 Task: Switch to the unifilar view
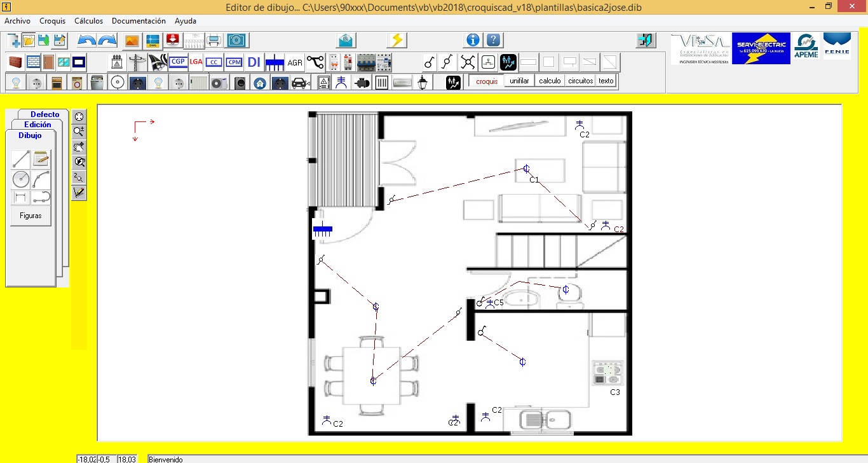pyautogui.click(x=519, y=81)
